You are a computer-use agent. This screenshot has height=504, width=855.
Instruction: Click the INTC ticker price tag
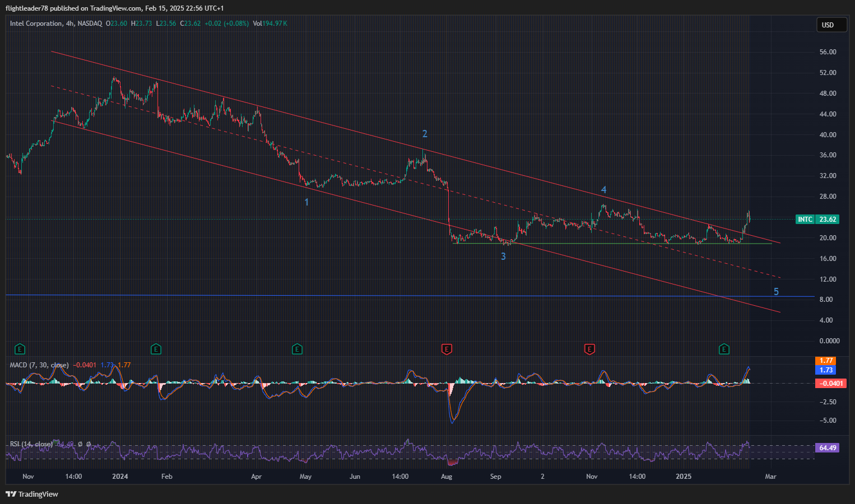pos(805,220)
